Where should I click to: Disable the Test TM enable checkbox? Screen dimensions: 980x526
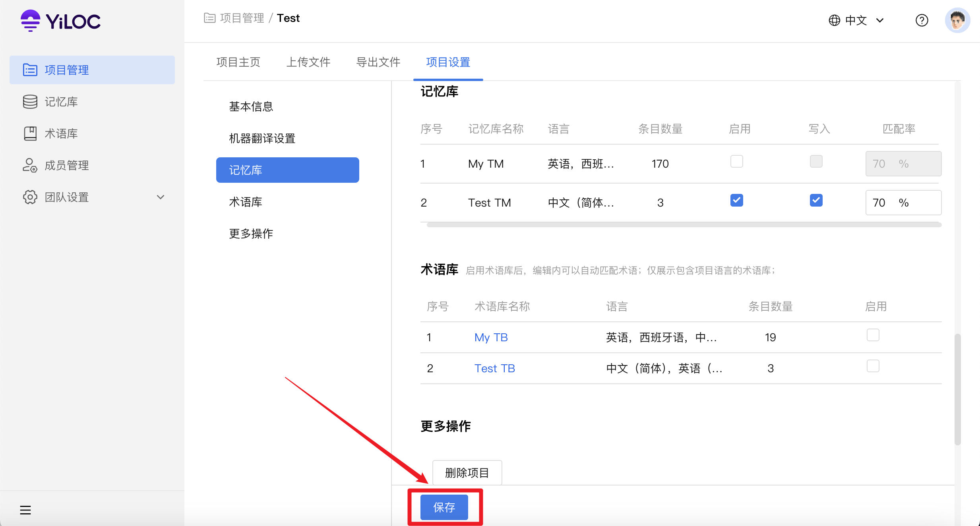coord(736,200)
